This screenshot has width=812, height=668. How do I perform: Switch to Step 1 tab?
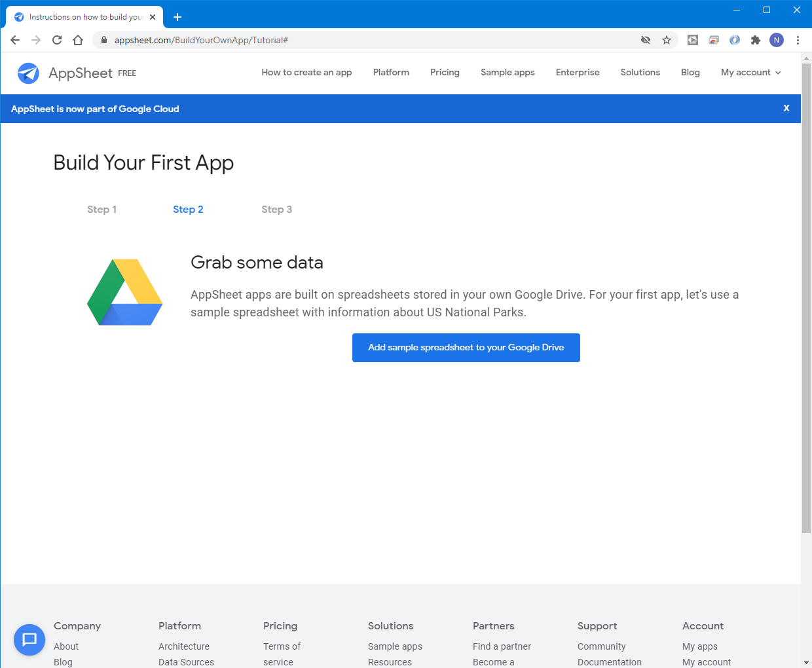(101, 210)
